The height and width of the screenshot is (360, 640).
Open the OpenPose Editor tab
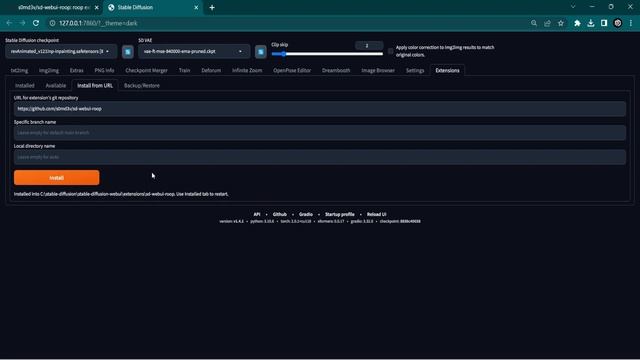point(292,70)
